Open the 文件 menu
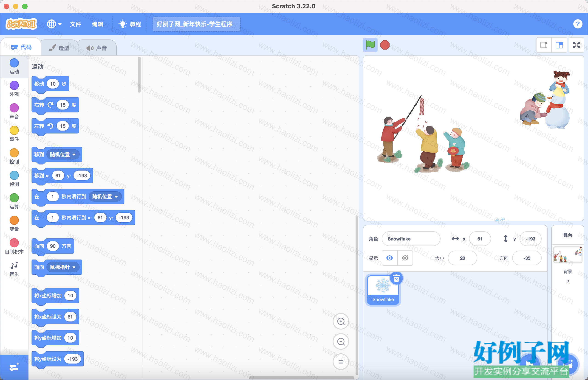The height and width of the screenshot is (380, 588). pyautogui.click(x=75, y=24)
